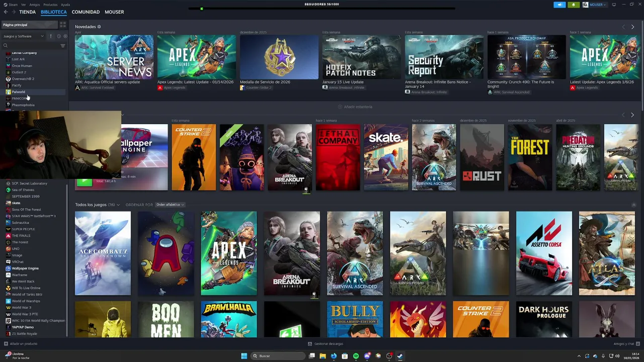Toggle the ready-to-play filter icon

click(x=65, y=36)
